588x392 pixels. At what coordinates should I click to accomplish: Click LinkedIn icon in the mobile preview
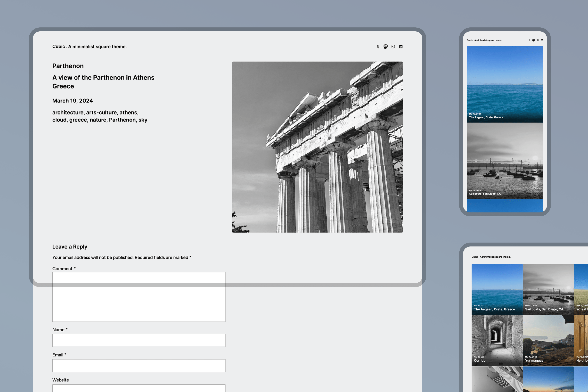(x=542, y=40)
